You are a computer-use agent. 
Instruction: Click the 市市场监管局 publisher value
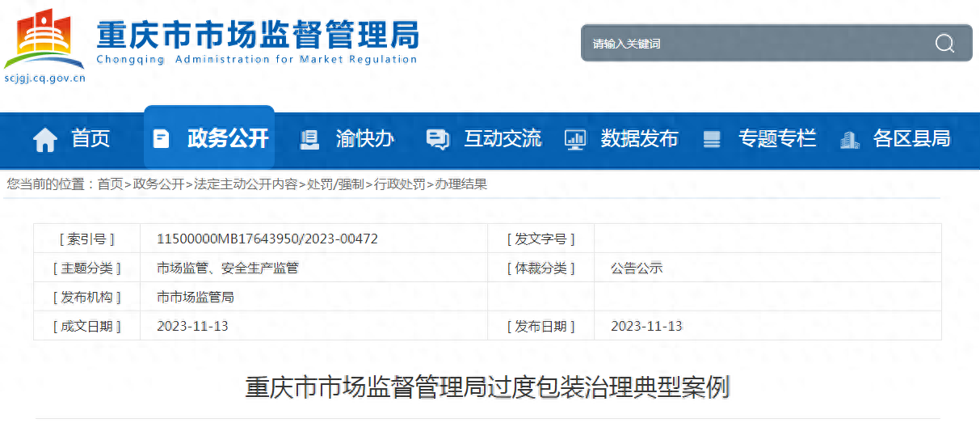196,298
